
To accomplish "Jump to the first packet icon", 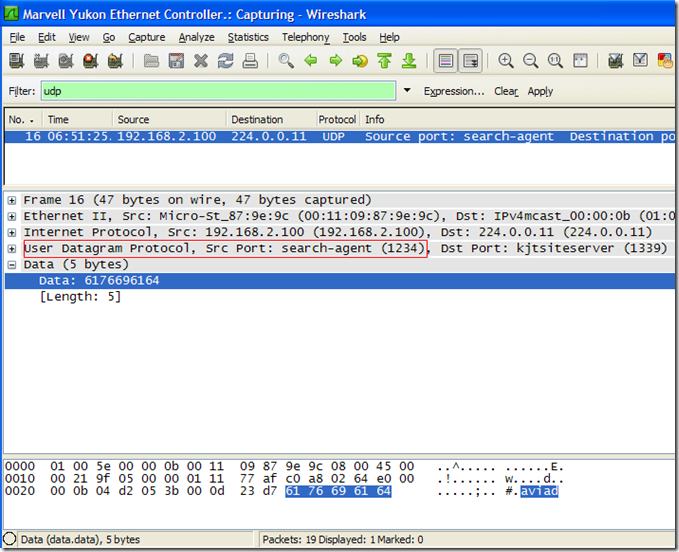I will coord(385,61).
